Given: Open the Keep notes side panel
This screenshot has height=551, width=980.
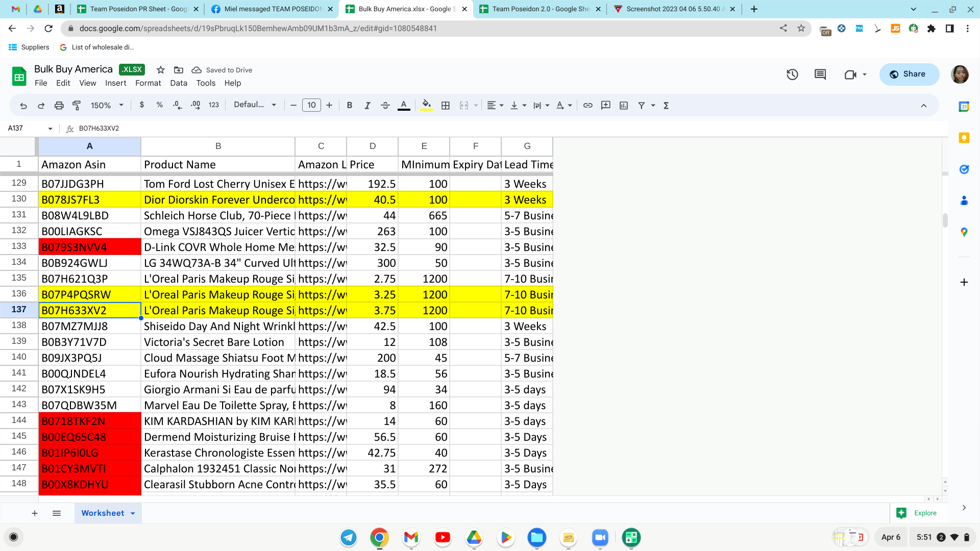Looking at the screenshot, I should (964, 138).
